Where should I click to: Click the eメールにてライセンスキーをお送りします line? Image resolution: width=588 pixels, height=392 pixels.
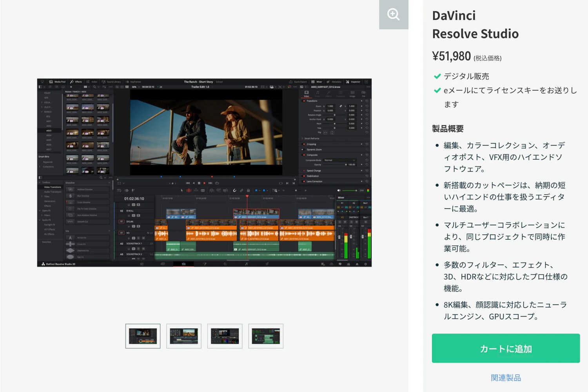point(510,97)
